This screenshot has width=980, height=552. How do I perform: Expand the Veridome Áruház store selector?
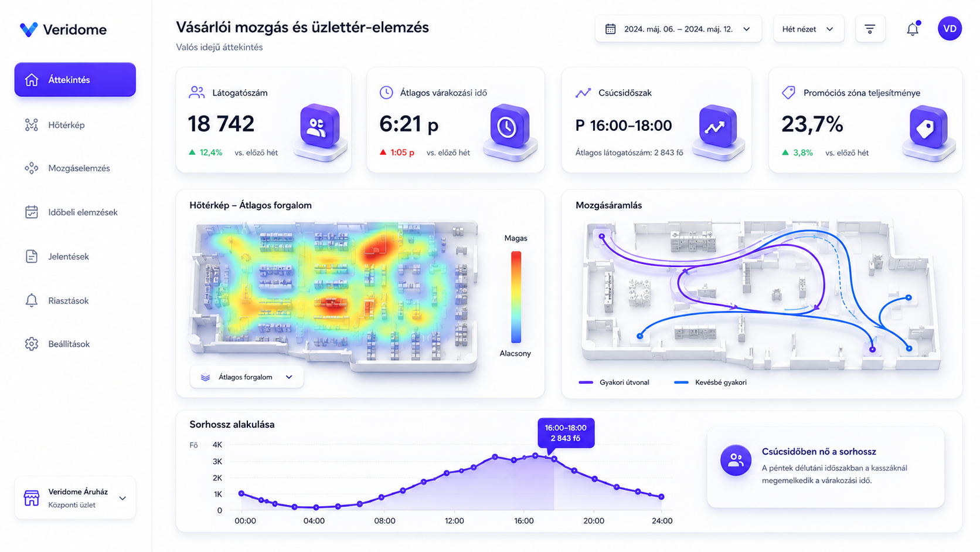click(75, 498)
